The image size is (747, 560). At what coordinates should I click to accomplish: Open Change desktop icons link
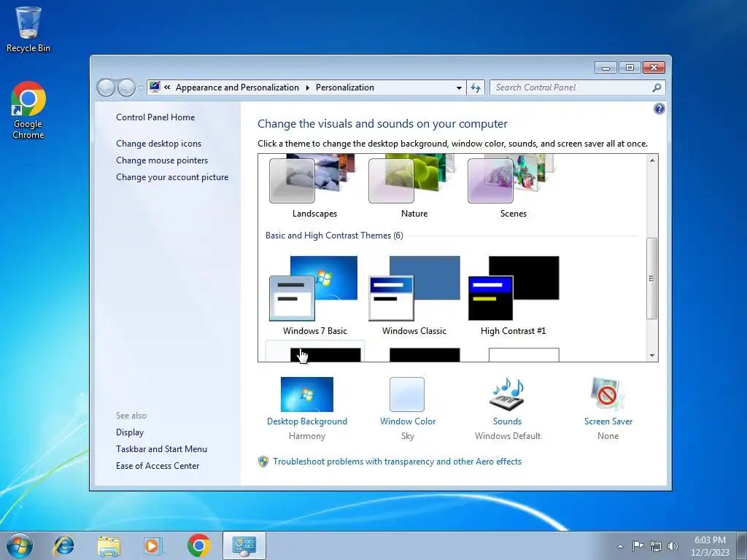[x=158, y=144]
